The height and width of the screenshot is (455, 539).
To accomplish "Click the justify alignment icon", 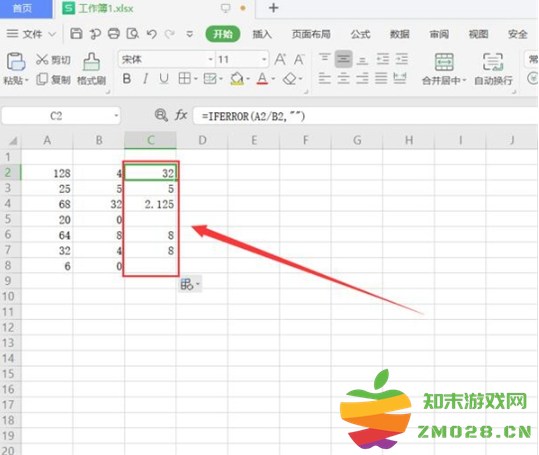I will click(x=381, y=79).
